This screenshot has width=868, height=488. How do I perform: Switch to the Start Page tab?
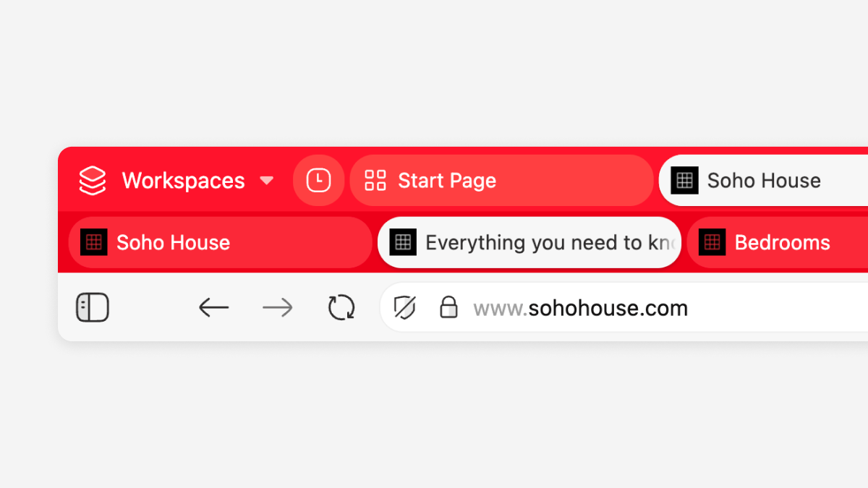501,180
